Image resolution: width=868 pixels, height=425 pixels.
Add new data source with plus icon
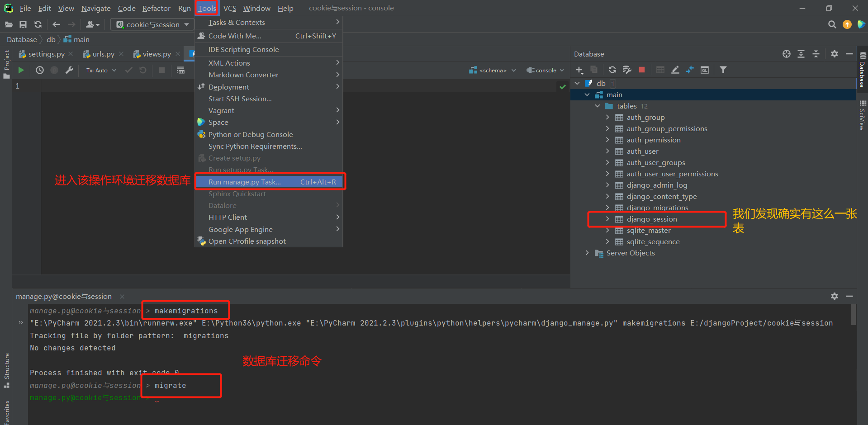[x=579, y=70]
